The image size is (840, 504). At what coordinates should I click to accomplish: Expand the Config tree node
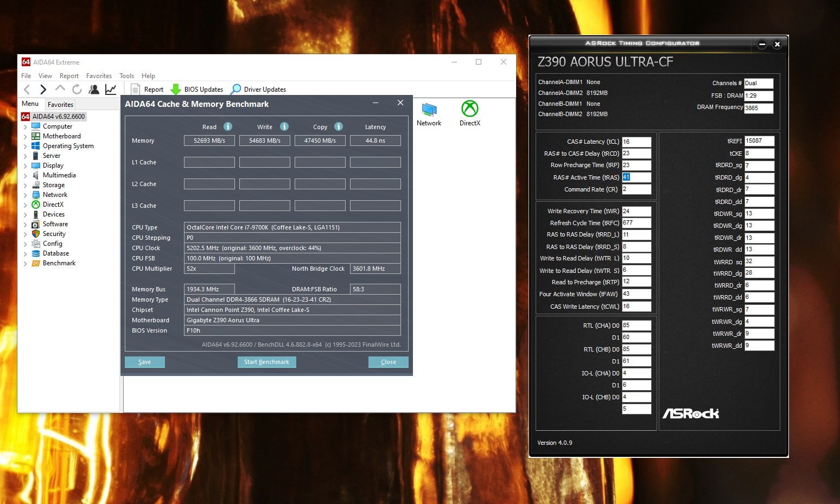click(25, 244)
